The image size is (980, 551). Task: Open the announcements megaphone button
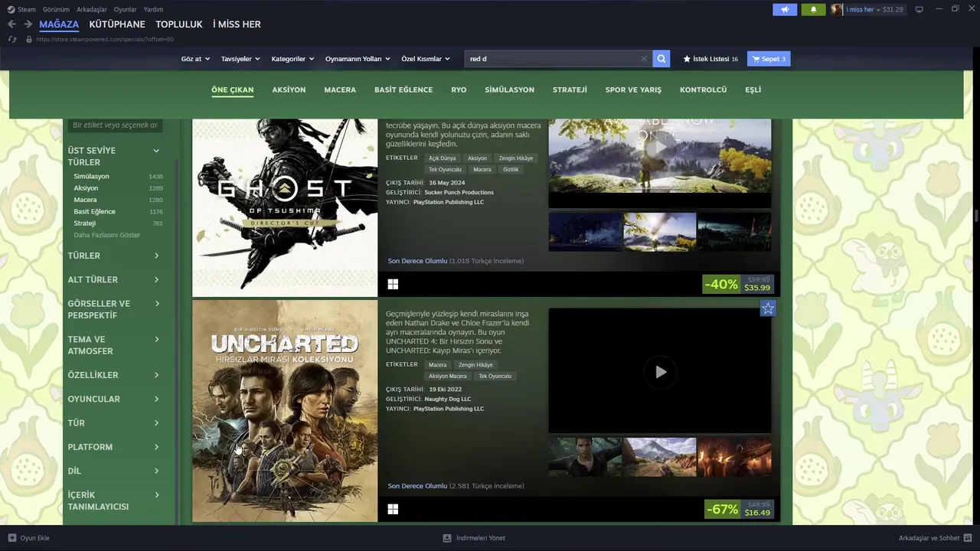point(785,9)
